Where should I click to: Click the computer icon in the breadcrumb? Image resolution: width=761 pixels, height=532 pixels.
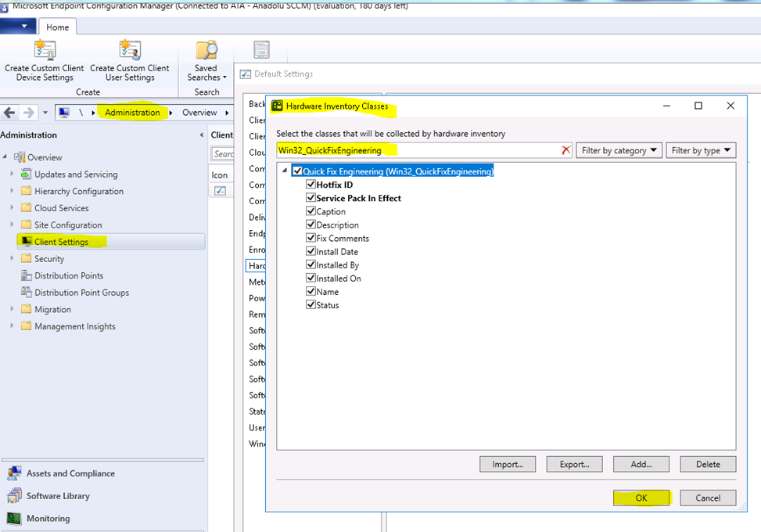(x=63, y=113)
